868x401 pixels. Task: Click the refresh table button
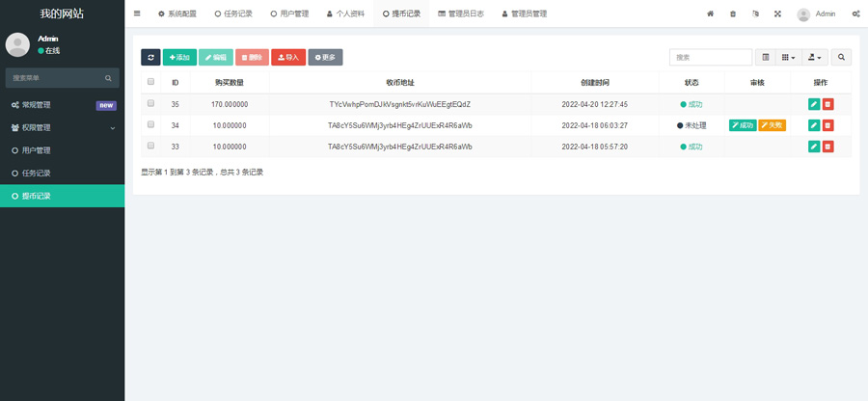point(150,58)
